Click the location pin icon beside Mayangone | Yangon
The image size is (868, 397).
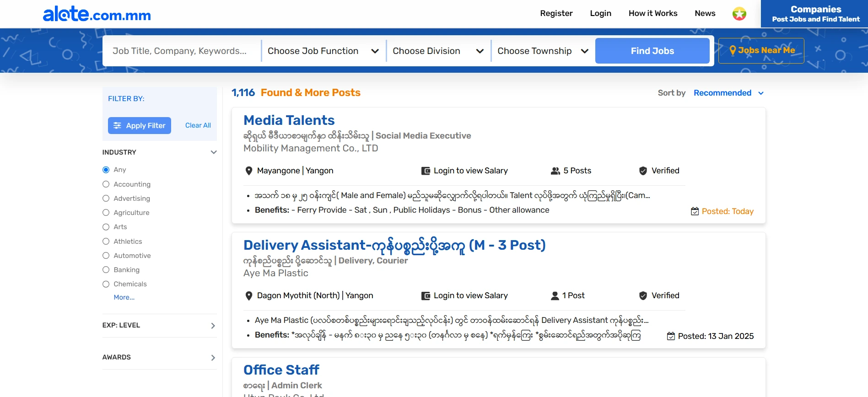pos(249,171)
